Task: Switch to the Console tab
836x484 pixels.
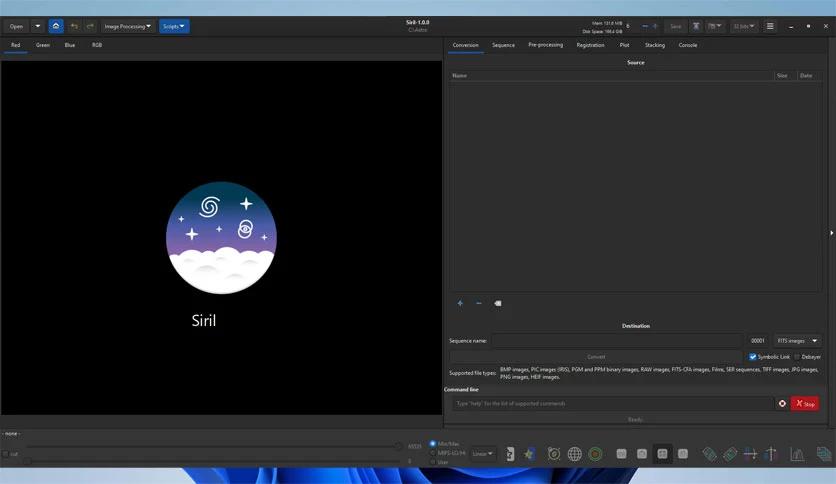Action: (x=688, y=45)
